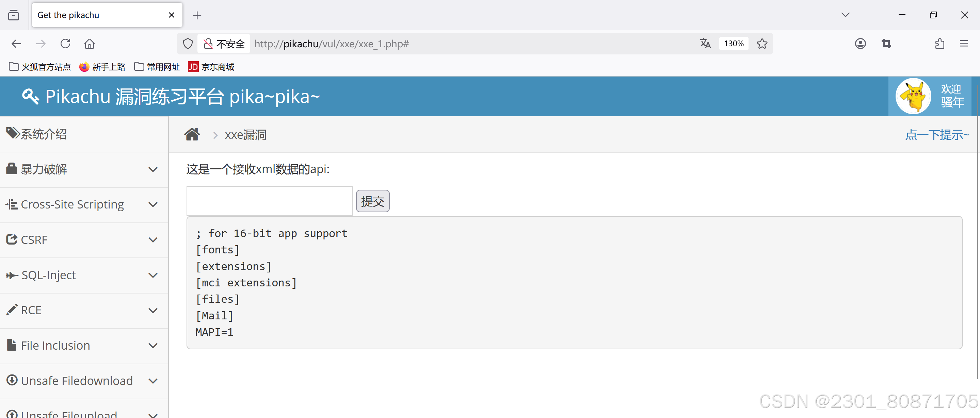Click the 提交 submit button

pyautogui.click(x=372, y=201)
